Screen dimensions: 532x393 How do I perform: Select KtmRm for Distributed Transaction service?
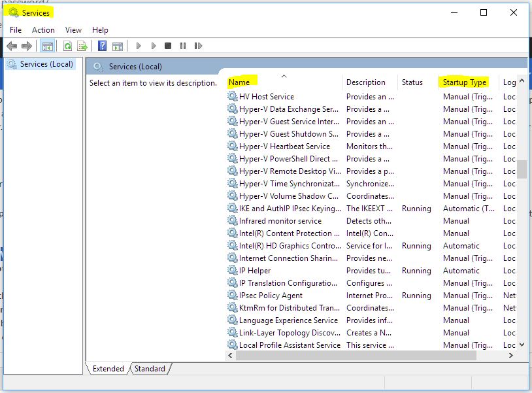[371, 308]
